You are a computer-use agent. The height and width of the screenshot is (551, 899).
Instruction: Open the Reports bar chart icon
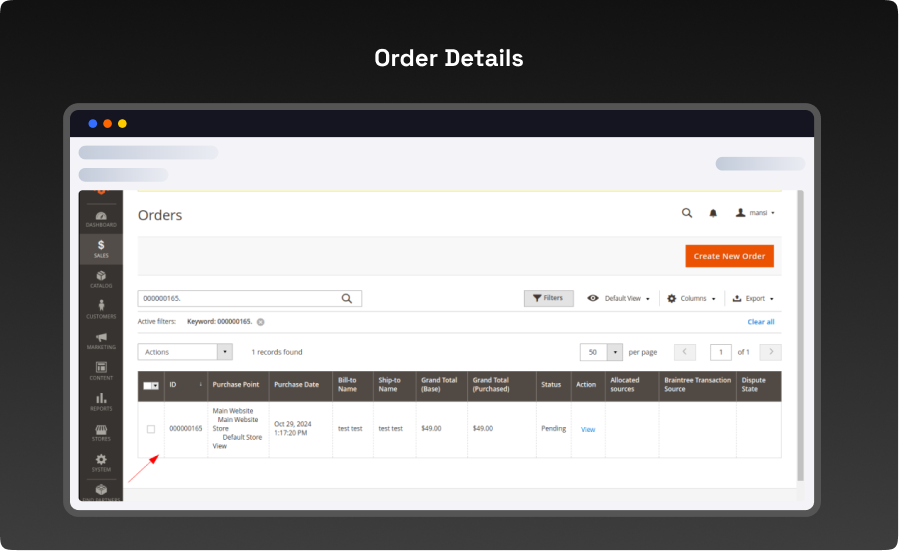click(101, 401)
